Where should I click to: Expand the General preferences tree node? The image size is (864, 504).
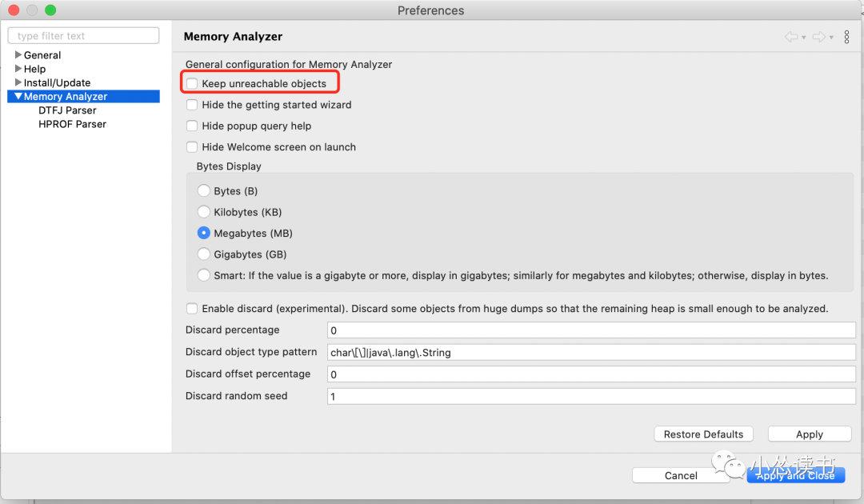coord(18,55)
